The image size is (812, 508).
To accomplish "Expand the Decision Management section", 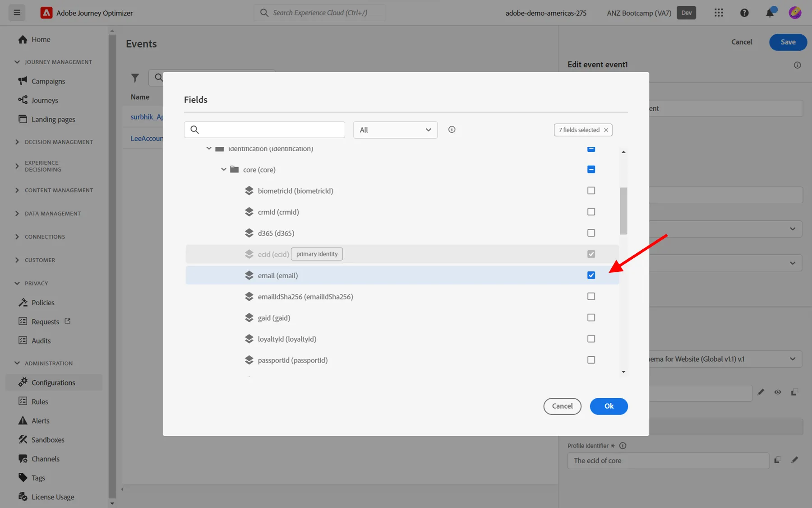I will click(x=17, y=142).
